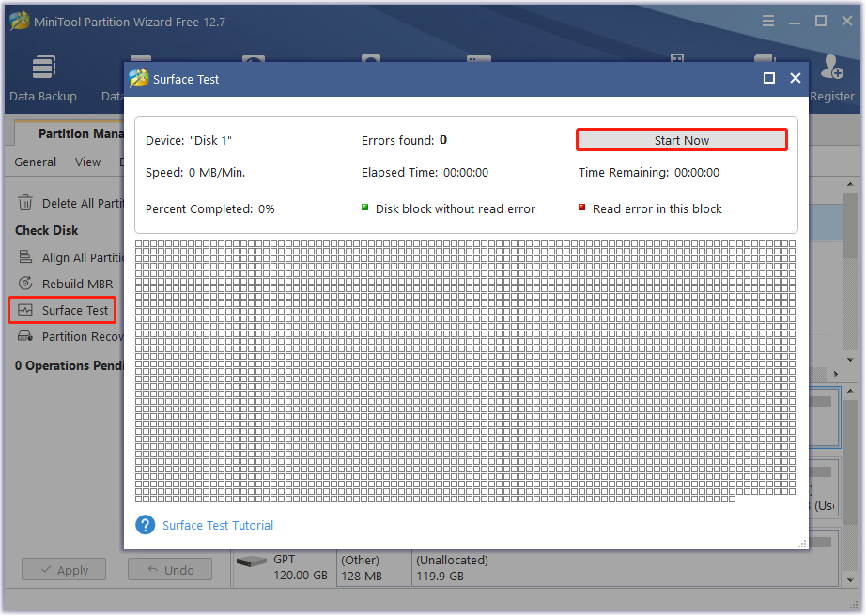Switch to Partition Management tab
The image size is (866, 616).
pos(70,133)
